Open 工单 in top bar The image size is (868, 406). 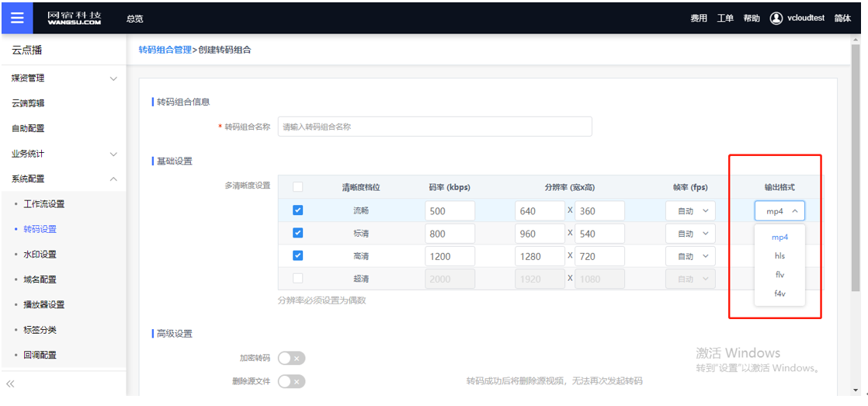(x=725, y=19)
